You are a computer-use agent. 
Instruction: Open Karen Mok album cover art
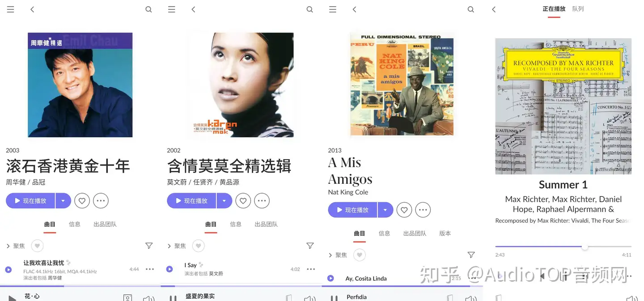point(241,85)
